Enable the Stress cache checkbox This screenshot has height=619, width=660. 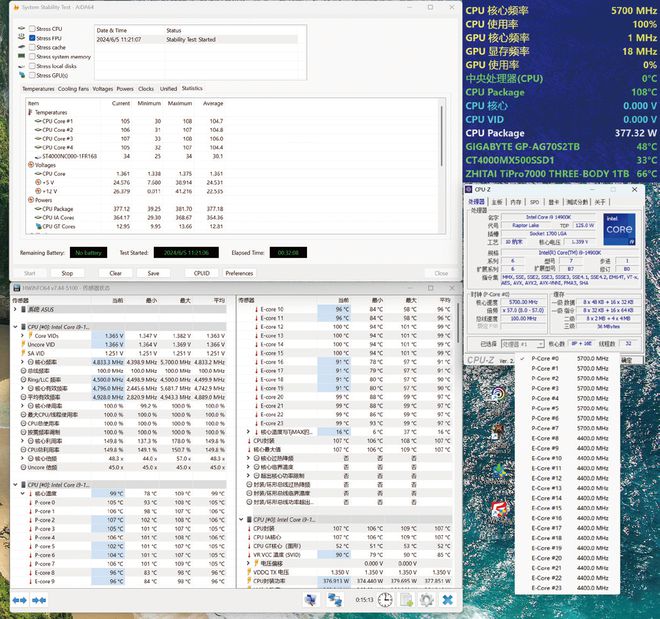pos(32,47)
